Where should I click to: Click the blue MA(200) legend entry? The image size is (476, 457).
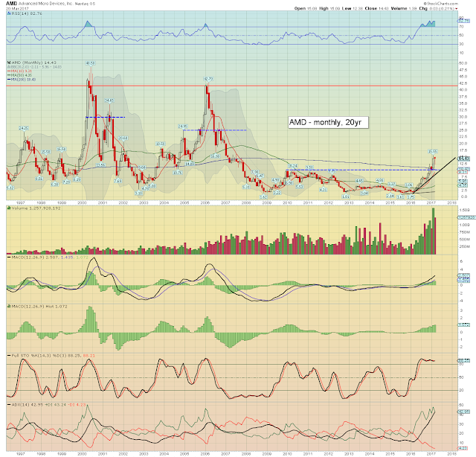coord(22,80)
